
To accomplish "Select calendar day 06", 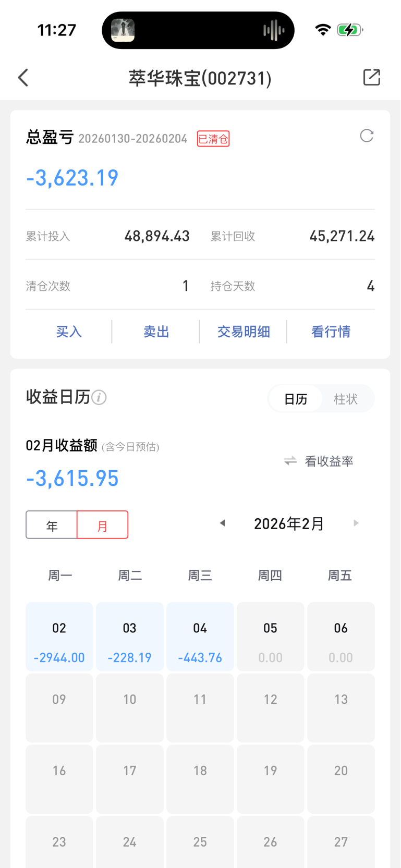I will (x=341, y=637).
